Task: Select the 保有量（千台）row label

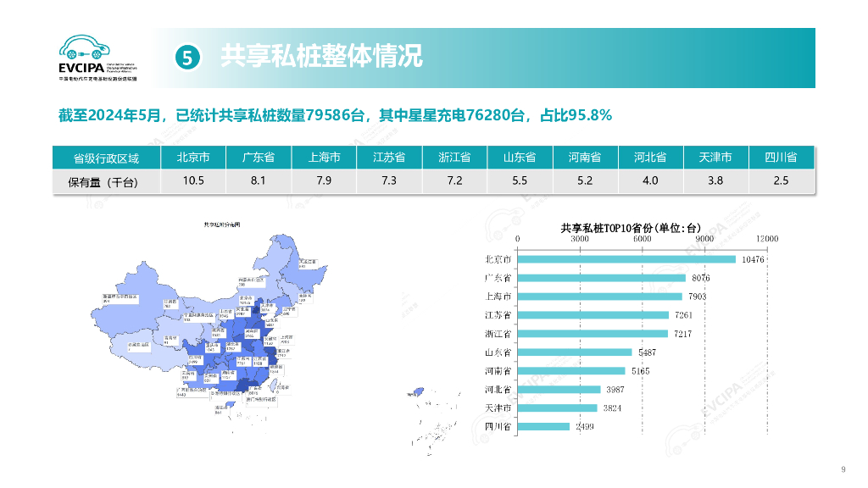Action: pyautogui.click(x=105, y=180)
